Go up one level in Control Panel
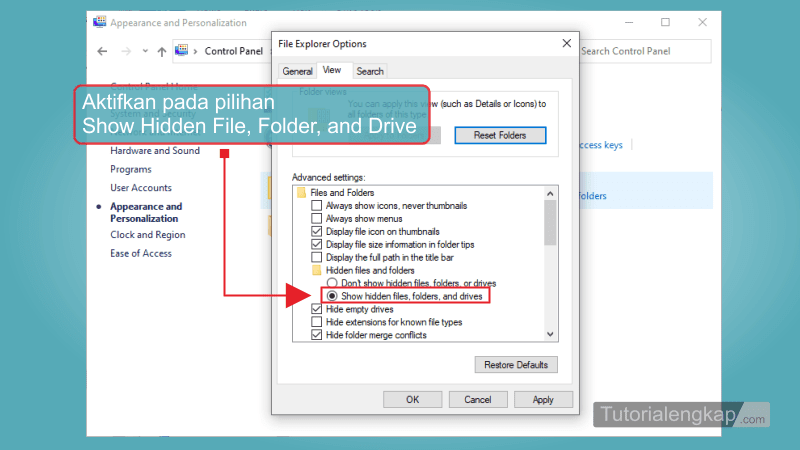This screenshot has height=450, width=800. [162, 51]
